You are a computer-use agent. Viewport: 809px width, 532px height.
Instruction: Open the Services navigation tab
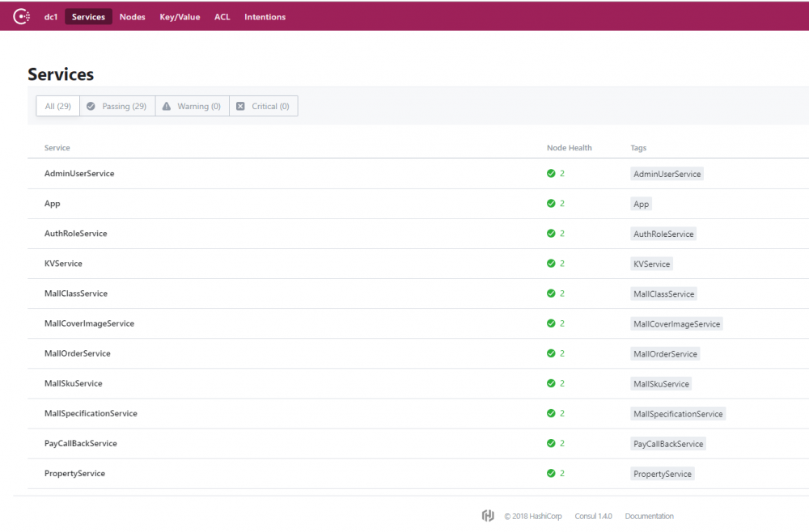(88, 17)
